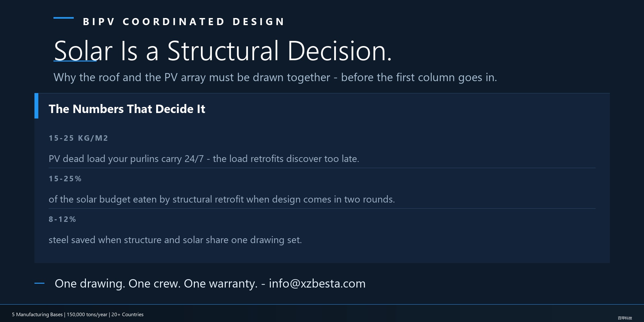Click the info@xzbesta.com email address
Screen dimensions: 644x322
tap(317, 284)
